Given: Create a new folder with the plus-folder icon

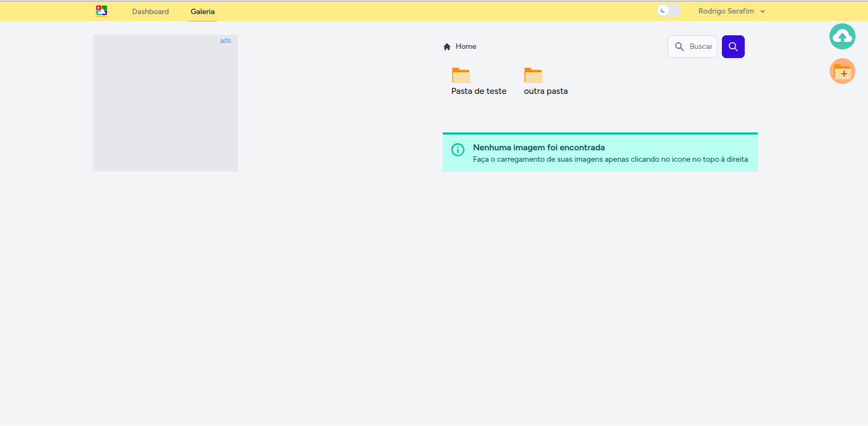Looking at the screenshot, I should 842,71.
